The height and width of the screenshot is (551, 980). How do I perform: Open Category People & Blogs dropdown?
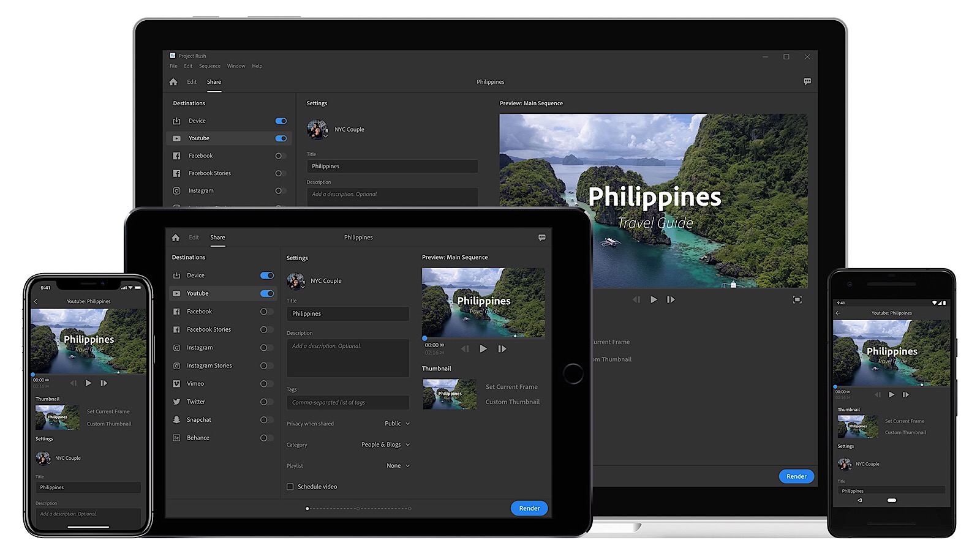click(x=386, y=444)
